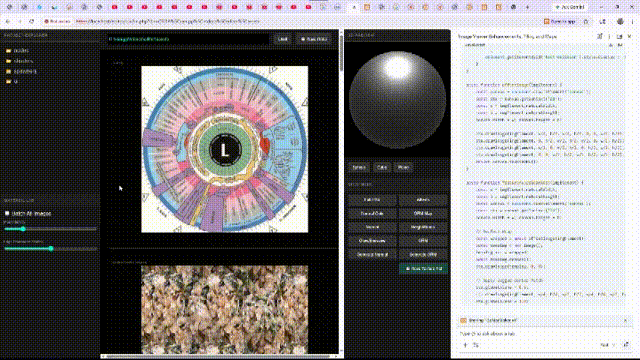This screenshot has width=640, height=360.
Task: Switch the 3D preview to Plane
Action: [404, 167]
